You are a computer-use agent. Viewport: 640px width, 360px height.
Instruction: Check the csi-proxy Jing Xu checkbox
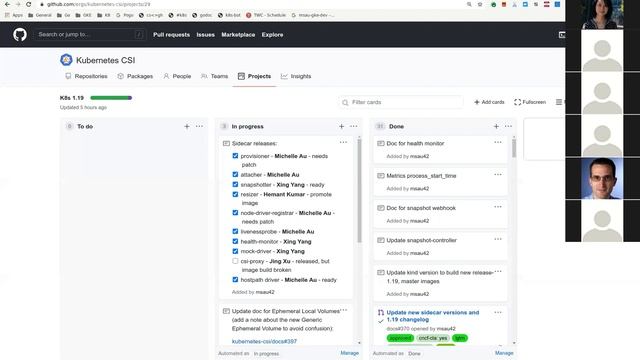235,261
